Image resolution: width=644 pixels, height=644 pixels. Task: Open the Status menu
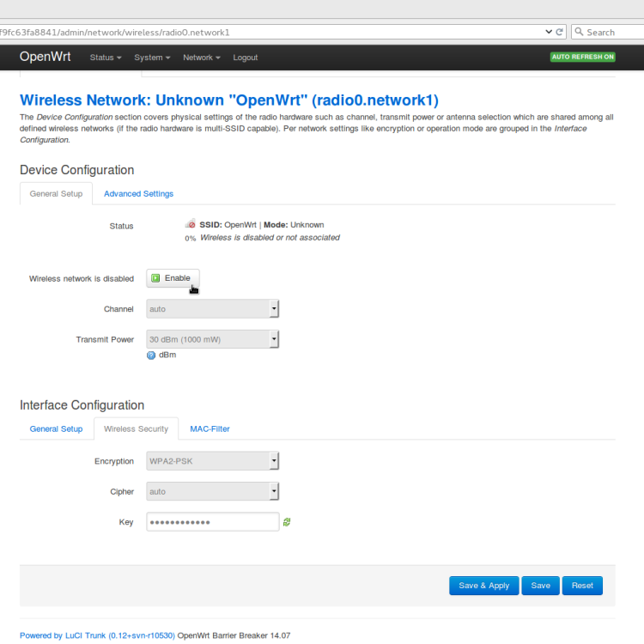pyautogui.click(x=105, y=58)
